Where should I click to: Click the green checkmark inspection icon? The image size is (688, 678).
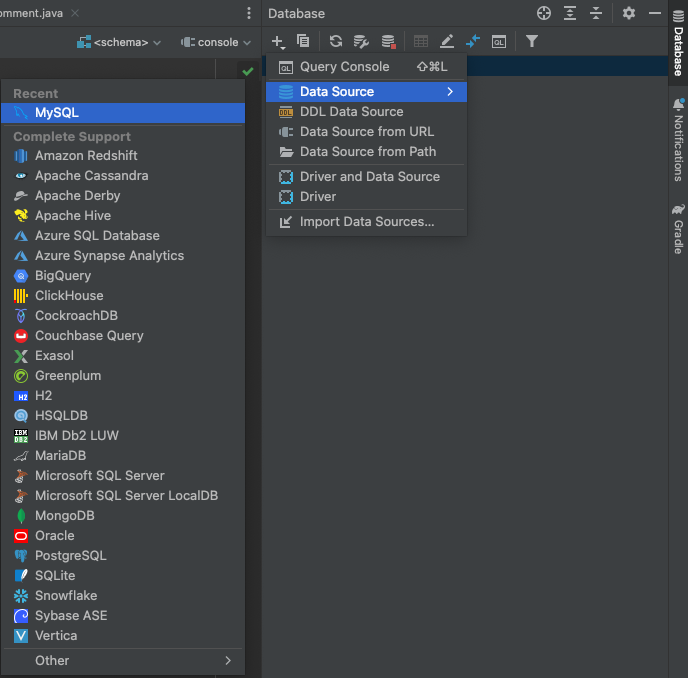pyautogui.click(x=247, y=71)
